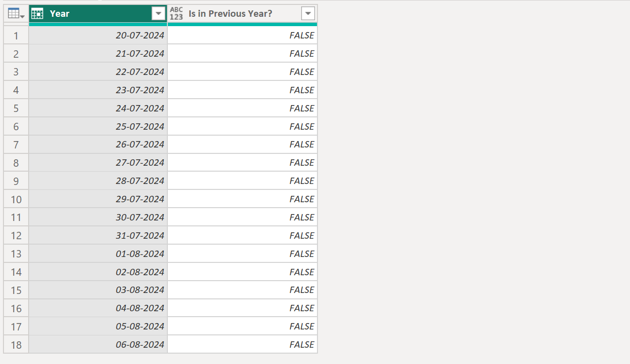Screen dimensions: 630x364
Task: Open the Year column filter dropdown
Action: pyautogui.click(x=158, y=13)
